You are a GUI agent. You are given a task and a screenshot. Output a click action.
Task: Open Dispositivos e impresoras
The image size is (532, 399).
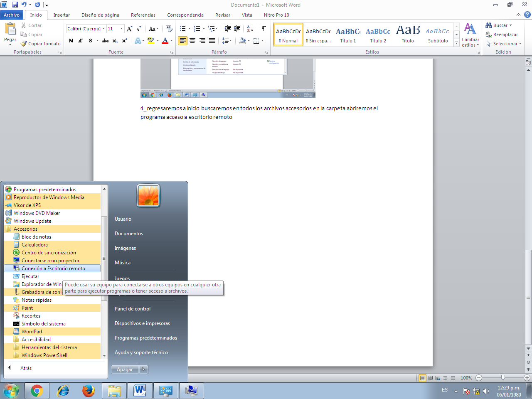tap(142, 323)
